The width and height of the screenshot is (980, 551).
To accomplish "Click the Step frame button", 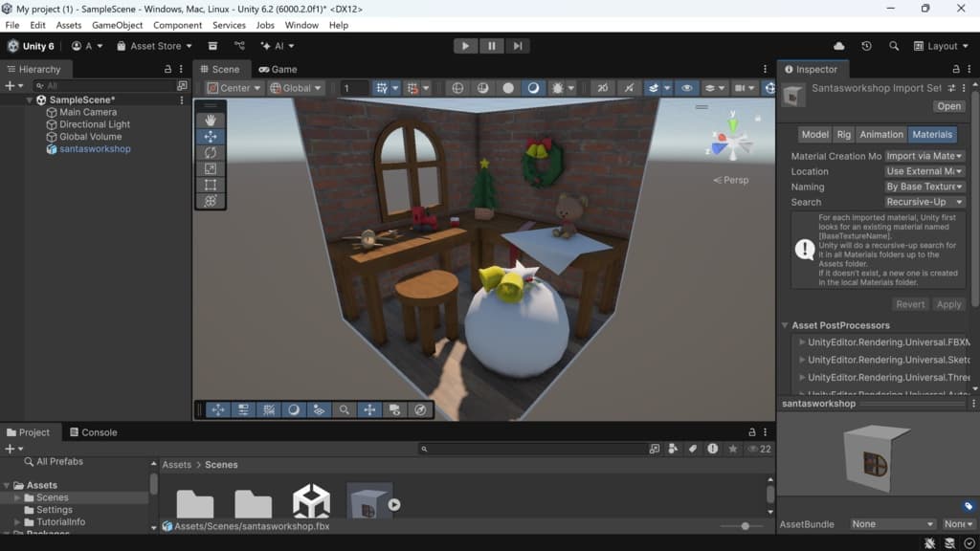I will [x=517, y=46].
